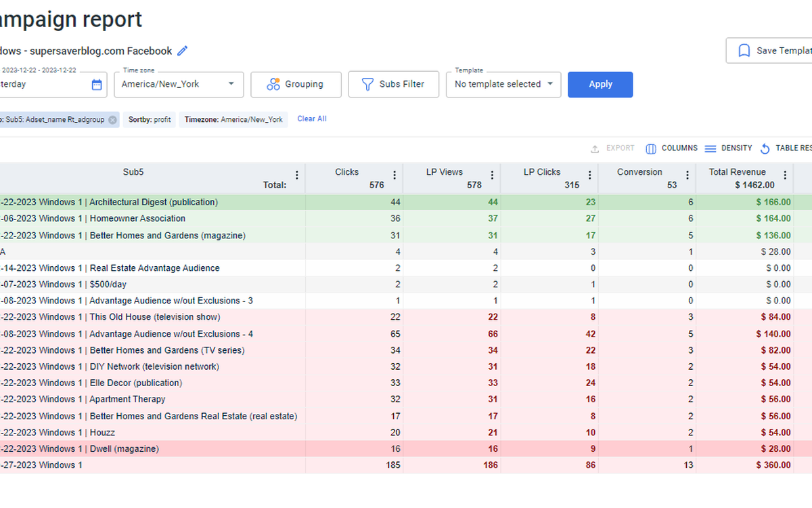812x508 pixels.
Task: Click the Timezone: America/New_York chip
Action: pos(233,119)
